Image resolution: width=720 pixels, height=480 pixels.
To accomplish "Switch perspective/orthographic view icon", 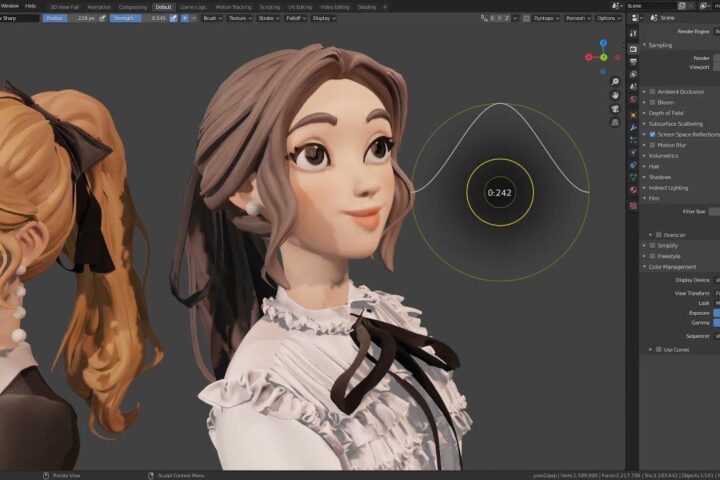I will coord(615,123).
